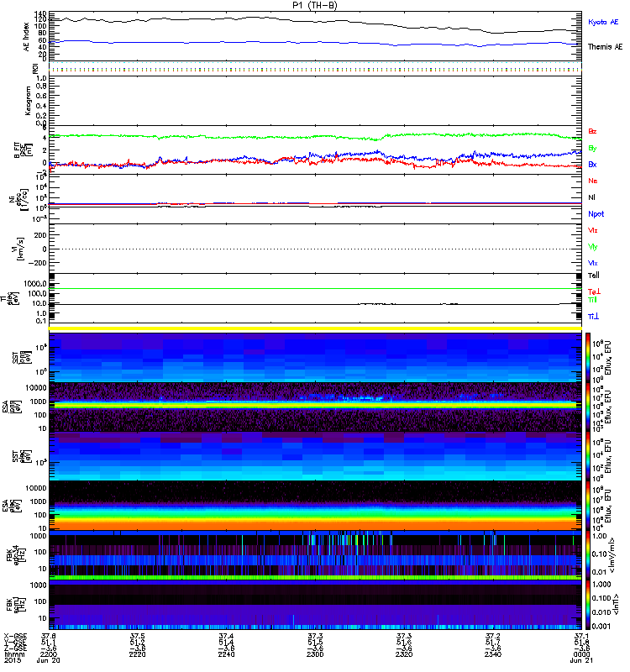Screen dimensions: 630x672
Task: Click the <|nT|> color bar
Action: [588, 605]
